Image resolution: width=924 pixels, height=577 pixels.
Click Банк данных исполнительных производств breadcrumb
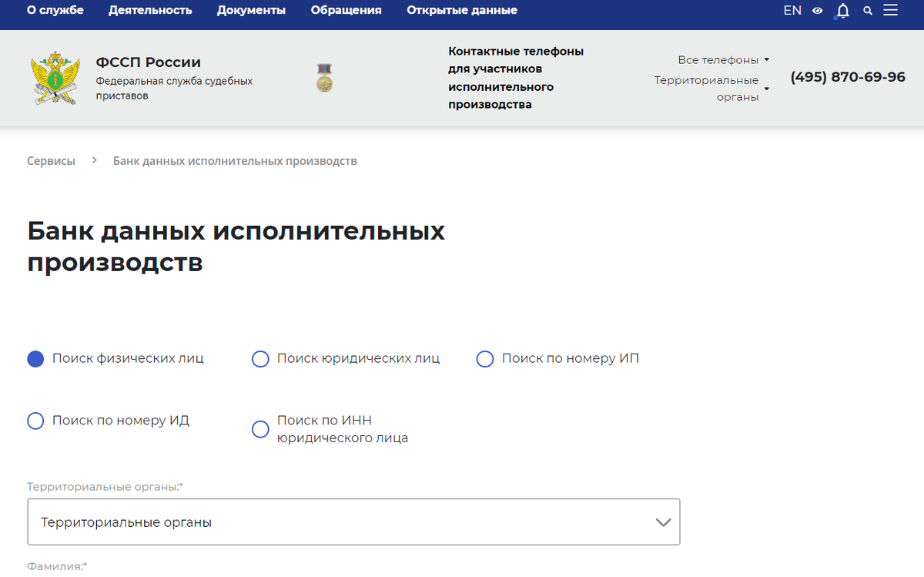click(235, 161)
